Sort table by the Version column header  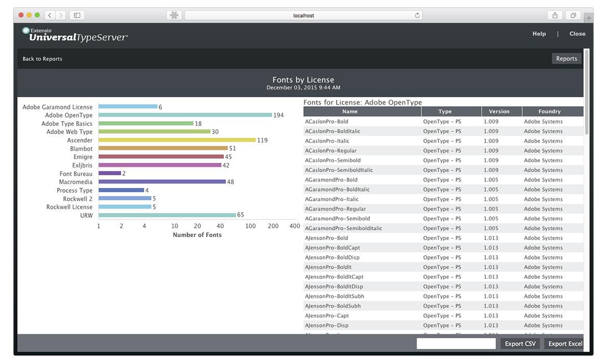click(502, 111)
